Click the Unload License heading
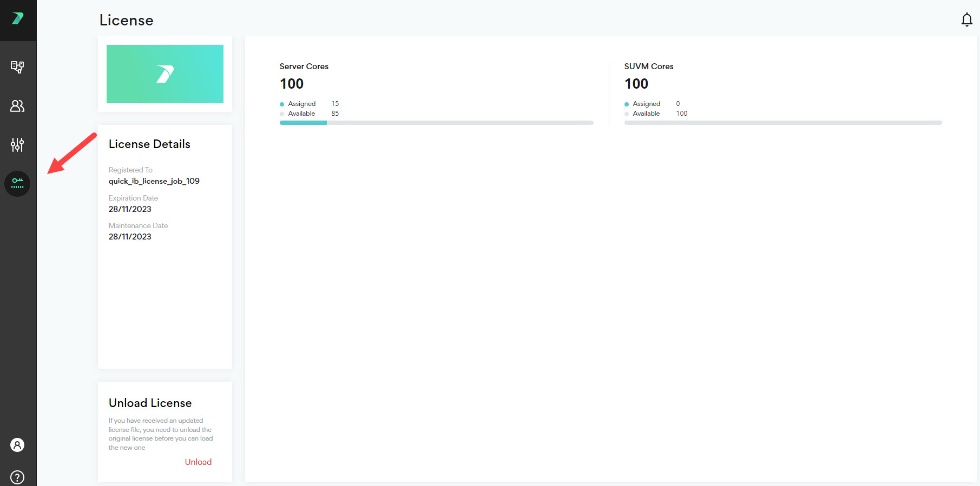 [x=150, y=403]
